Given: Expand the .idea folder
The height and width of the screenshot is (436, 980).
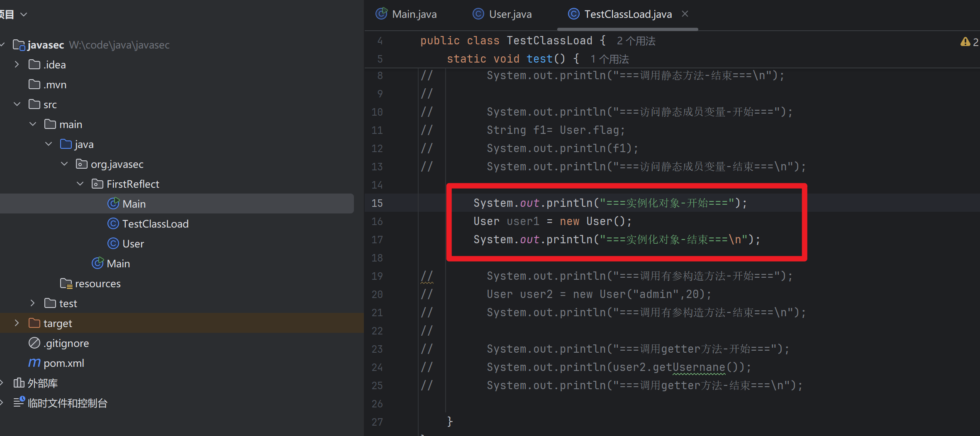Looking at the screenshot, I should tap(17, 65).
